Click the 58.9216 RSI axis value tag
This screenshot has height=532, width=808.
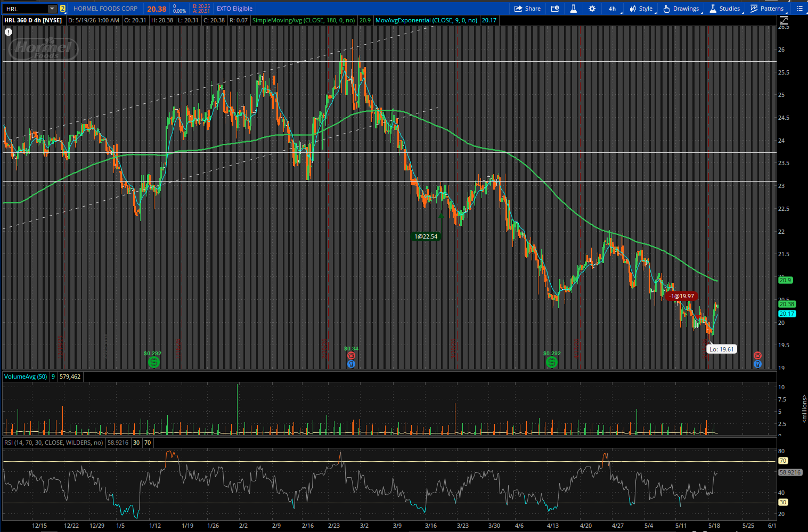(x=790, y=472)
